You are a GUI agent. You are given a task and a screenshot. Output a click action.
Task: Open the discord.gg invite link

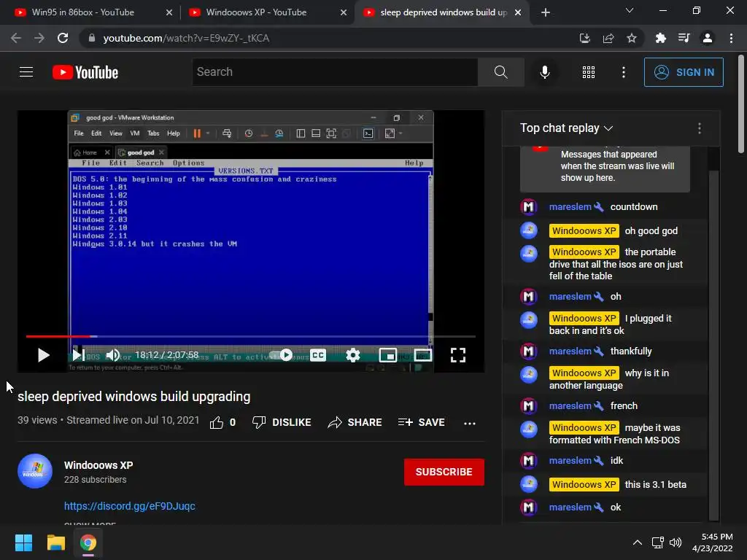(x=130, y=506)
